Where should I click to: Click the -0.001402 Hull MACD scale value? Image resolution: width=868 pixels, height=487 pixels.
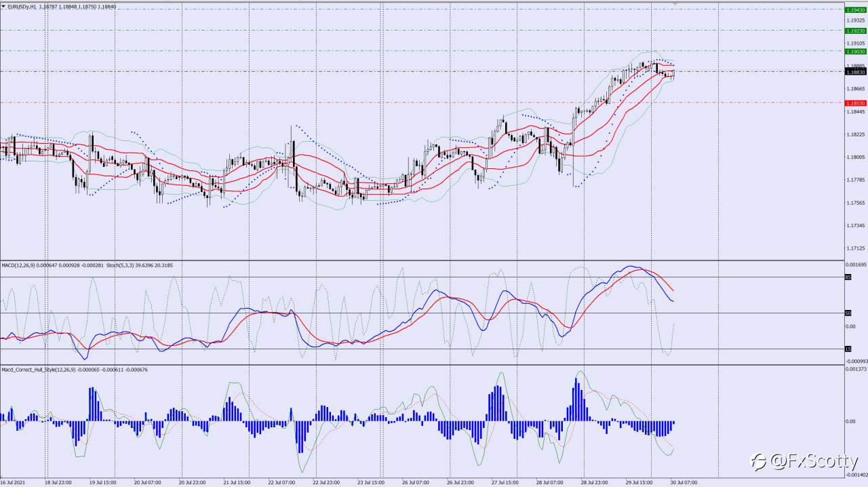[856, 475]
